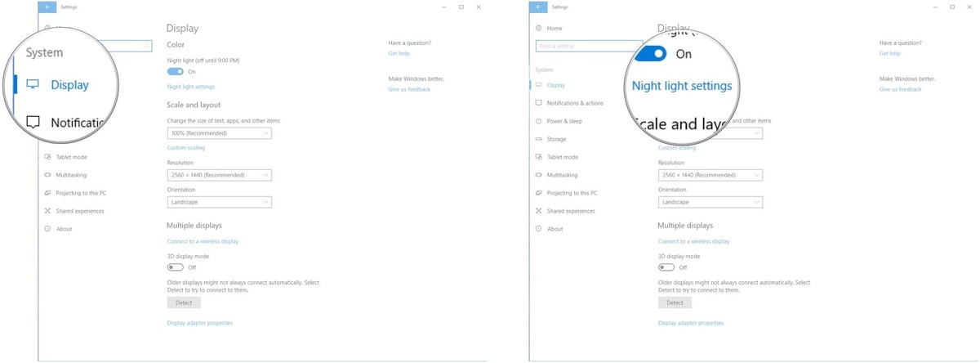Focus the Find a setting search box, right window

click(x=589, y=46)
